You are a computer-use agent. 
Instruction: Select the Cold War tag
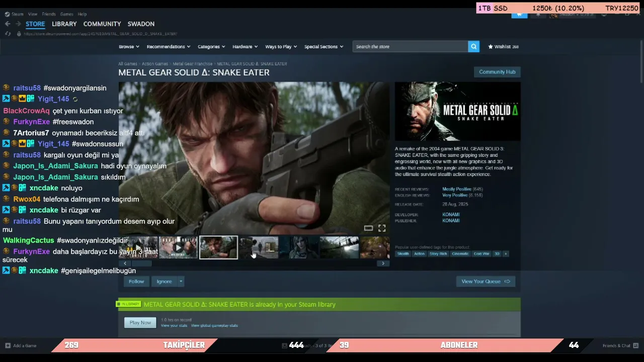tap(481, 254)
